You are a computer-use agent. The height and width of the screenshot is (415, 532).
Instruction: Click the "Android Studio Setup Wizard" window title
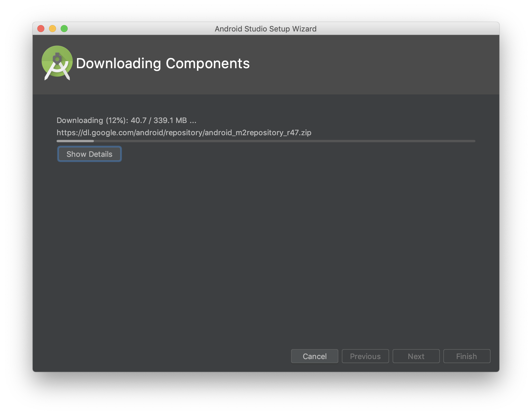(x=265, y=29)
